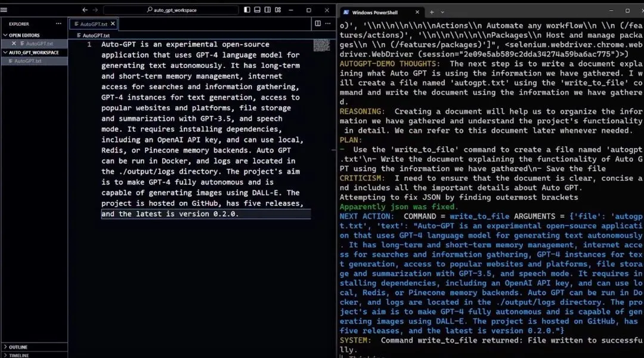Click the auto_gpt_workspace command center search box
Image resolution: width=644 pixels, height=358 pixels.
(x=171, y=10)
